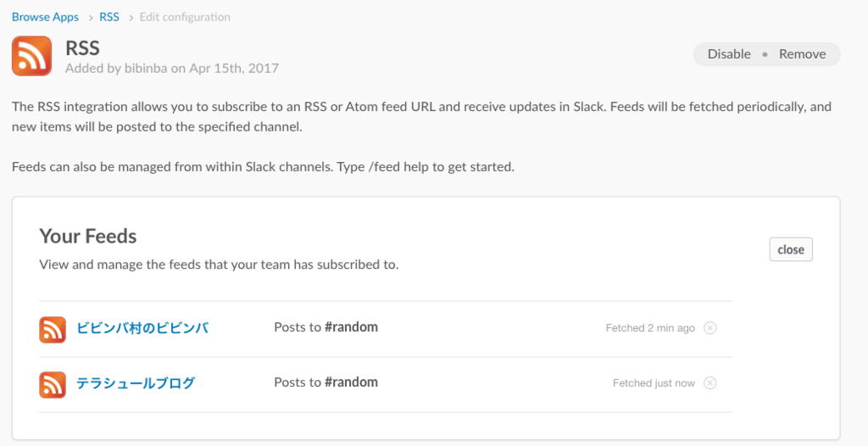Click #random channel for テラシュールブログ feed
Viewport: 868px width, 446px height.
351,382
